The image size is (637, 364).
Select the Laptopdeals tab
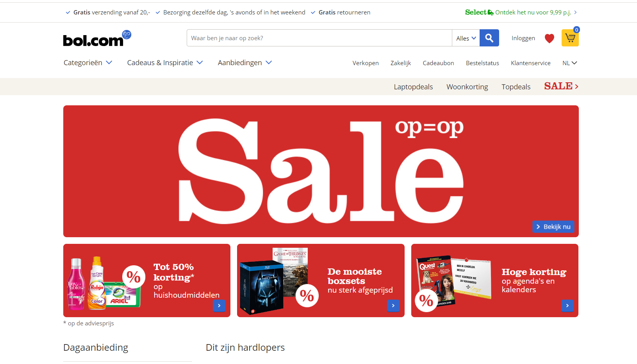point(413,87)
